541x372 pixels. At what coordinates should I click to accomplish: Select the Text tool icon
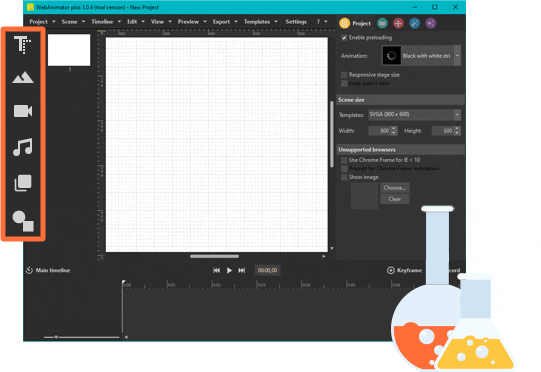point(22,45)
